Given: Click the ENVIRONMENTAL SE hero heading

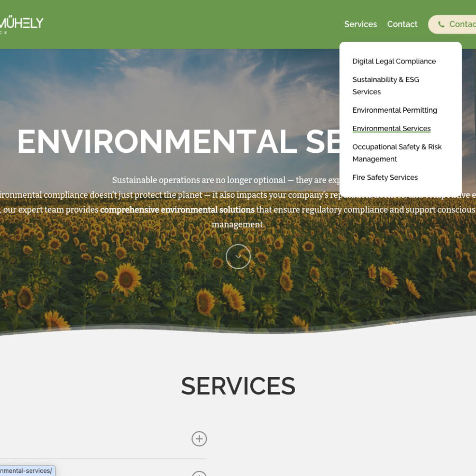Looking at the screenshot, I should coord(179,141).
